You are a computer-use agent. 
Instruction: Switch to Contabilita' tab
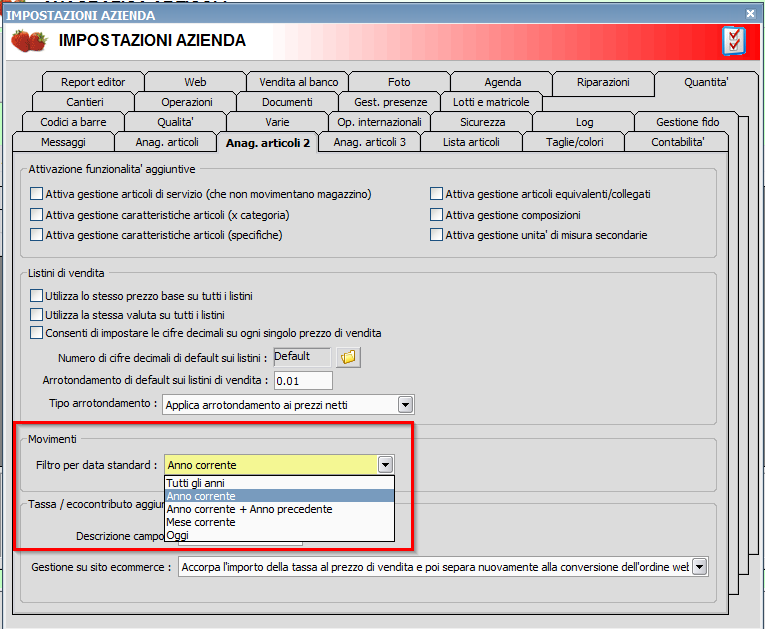[678, 142]
